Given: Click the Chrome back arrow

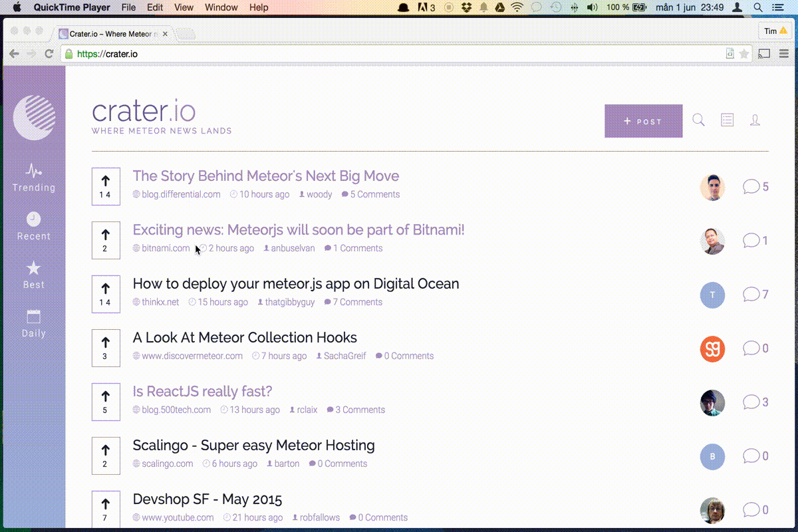Looking at the screenshot, I should [14, 54].
